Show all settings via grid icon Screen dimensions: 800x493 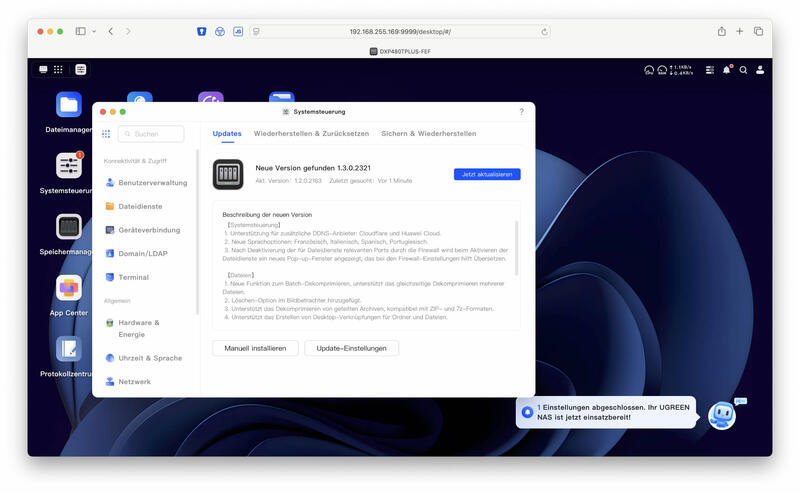[x=106, y=134]
